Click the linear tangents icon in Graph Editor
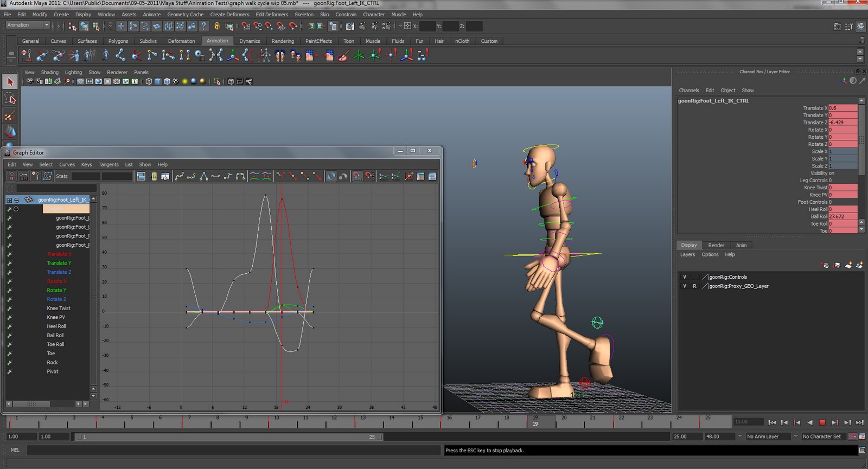Viewport: 868px width, 469px height. tap(203, 176)
